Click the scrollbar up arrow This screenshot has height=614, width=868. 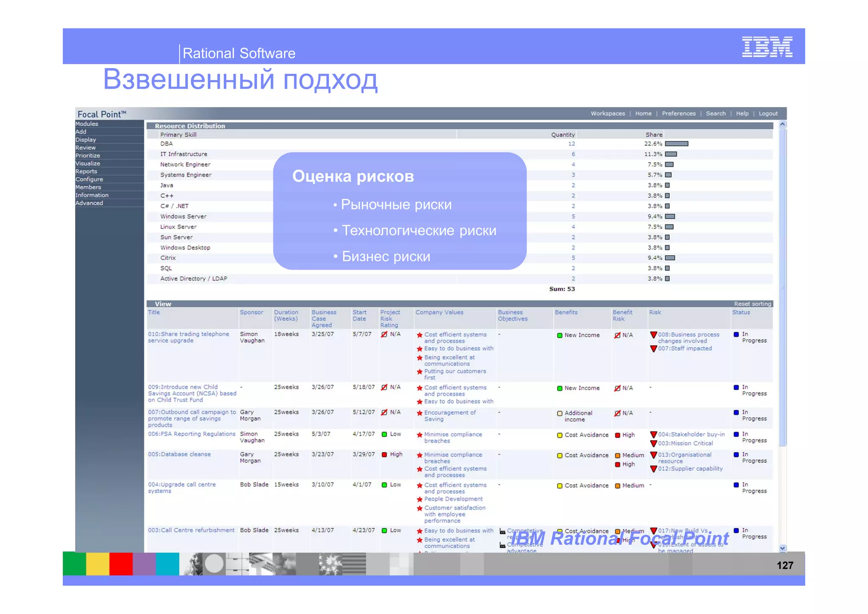782,124
